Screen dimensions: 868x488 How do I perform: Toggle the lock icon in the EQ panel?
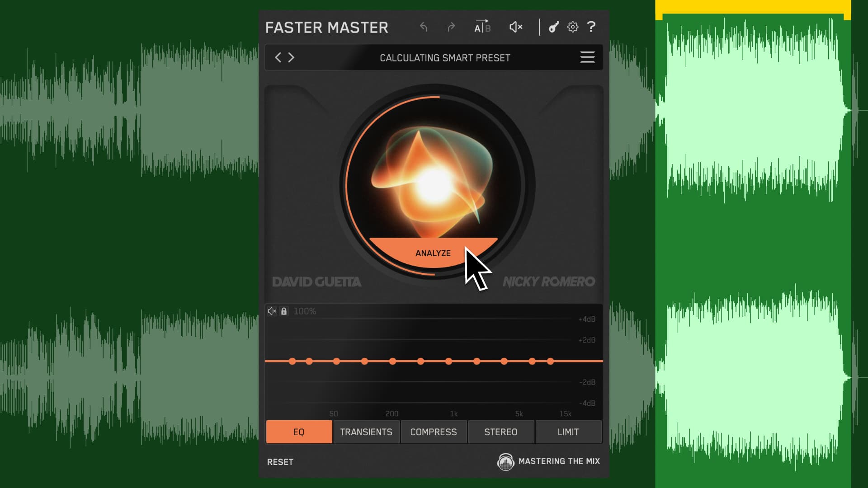click(x=284, y=311)
